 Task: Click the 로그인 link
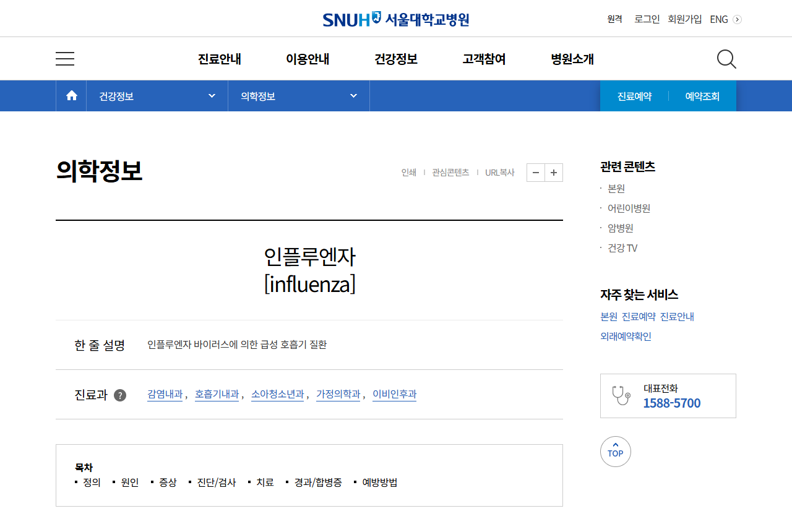click(x=647, y=19)
